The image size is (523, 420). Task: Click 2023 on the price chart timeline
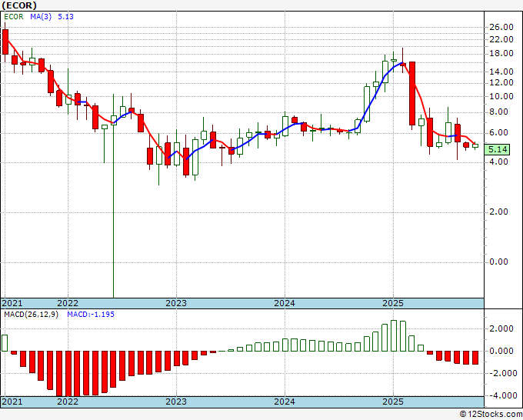point(176,303)
